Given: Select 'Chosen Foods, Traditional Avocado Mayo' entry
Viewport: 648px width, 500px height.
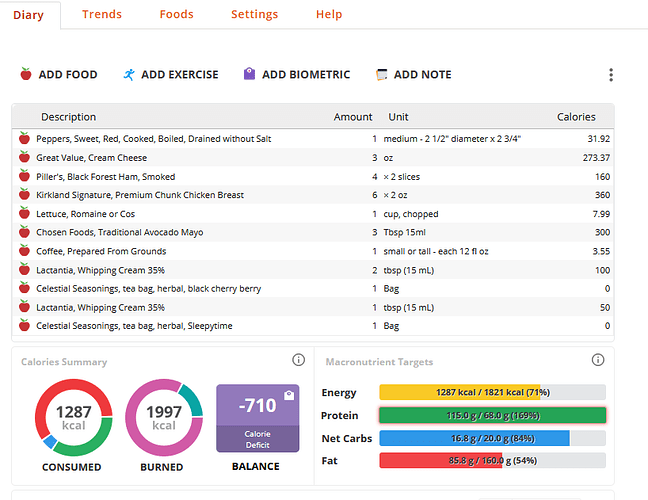Looking at the screenshot, I should tap(119, 232).
